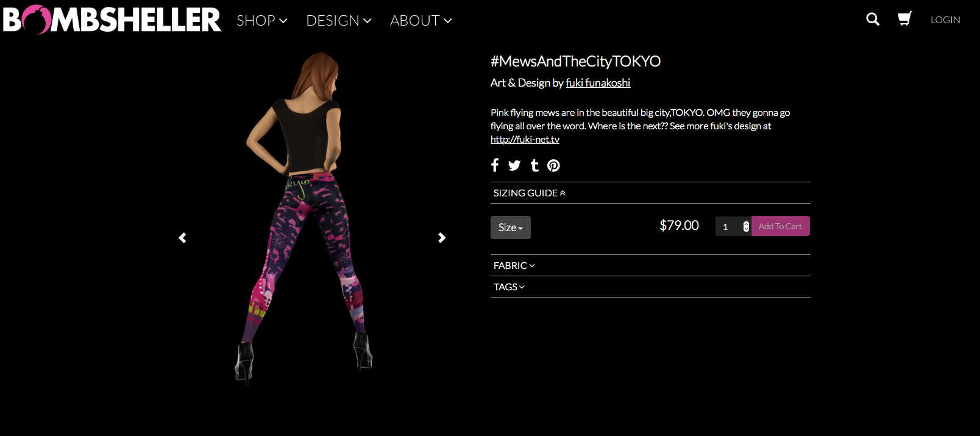Share product on Twitter

coord(514,165)
